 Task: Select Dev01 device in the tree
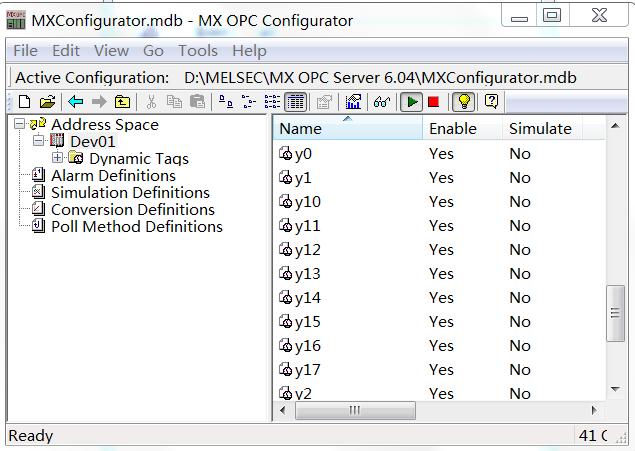point(93,142)
